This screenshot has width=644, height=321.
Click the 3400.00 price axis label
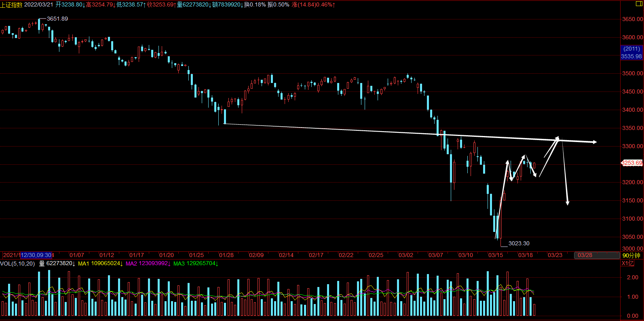coord(632,110)
